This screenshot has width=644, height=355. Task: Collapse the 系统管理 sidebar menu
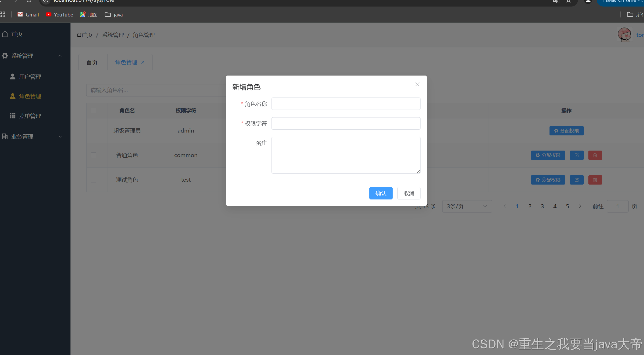click(31, 56)
